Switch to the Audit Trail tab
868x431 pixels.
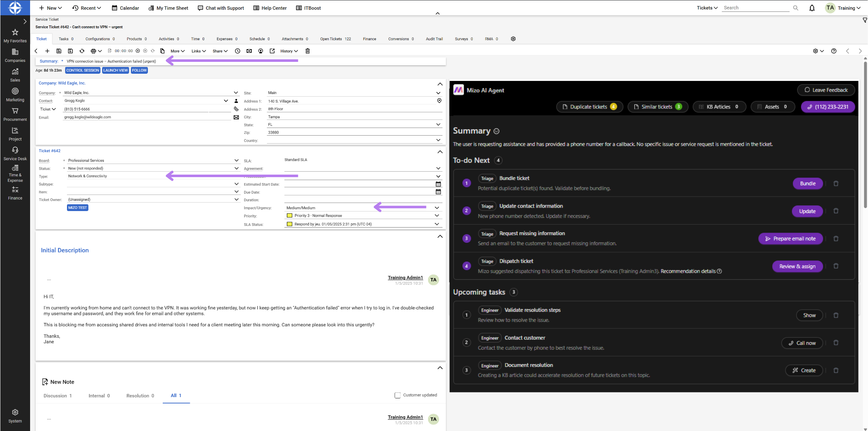click(x=434, y=39)
